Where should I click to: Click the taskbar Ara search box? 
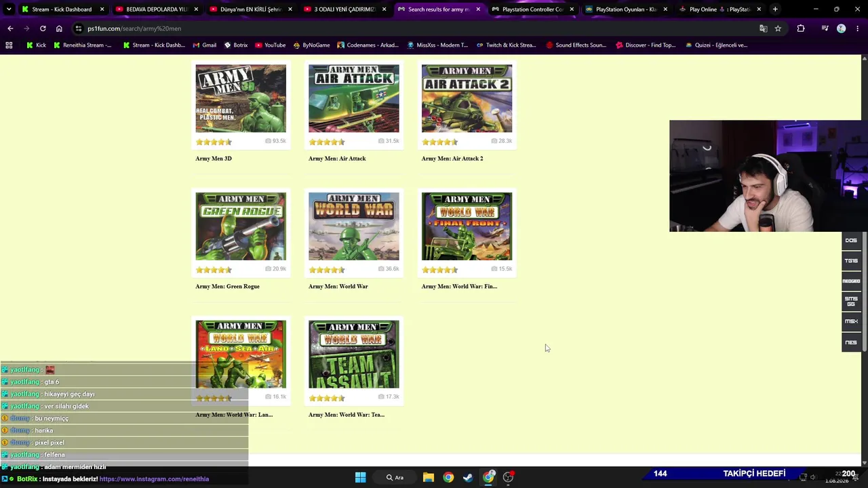pyautogui.click(x=395, y=477)
